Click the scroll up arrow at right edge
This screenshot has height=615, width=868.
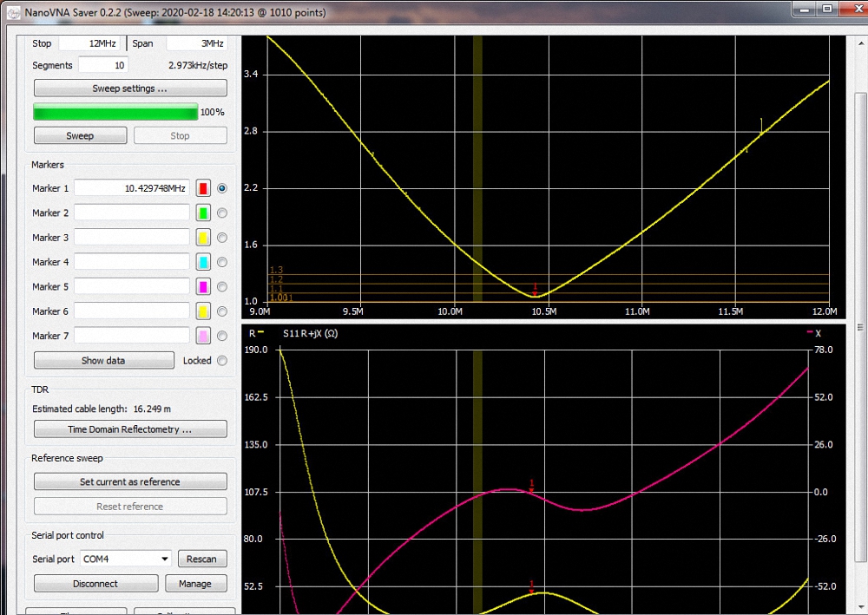860,43
